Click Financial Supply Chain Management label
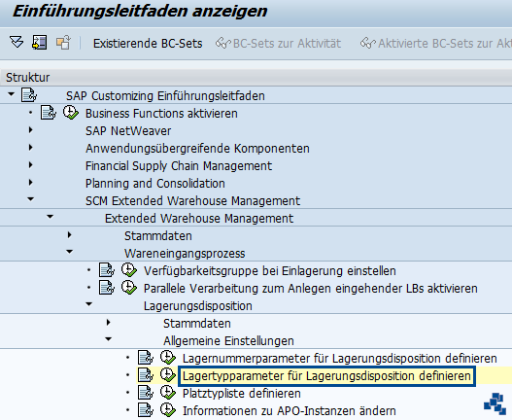The height and width of the screenshot is (420, 512). [x=179, y=166]
